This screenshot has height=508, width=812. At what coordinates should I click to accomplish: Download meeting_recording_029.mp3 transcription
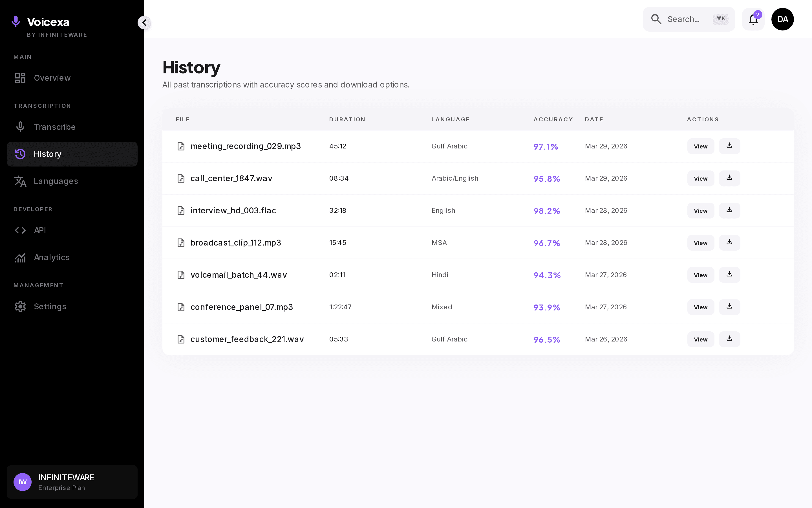coord(729,146)
